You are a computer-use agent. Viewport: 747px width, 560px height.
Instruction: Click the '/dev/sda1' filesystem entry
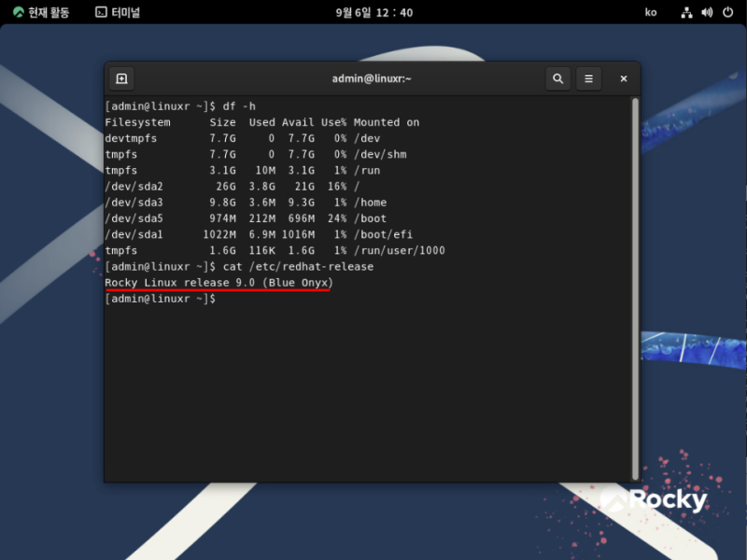134,235
